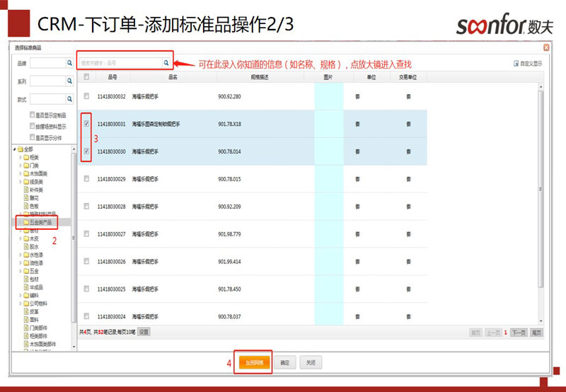Expand the 水性漆 category node
The width and height of the screenshot is (566, 392).
pos(20,255)
